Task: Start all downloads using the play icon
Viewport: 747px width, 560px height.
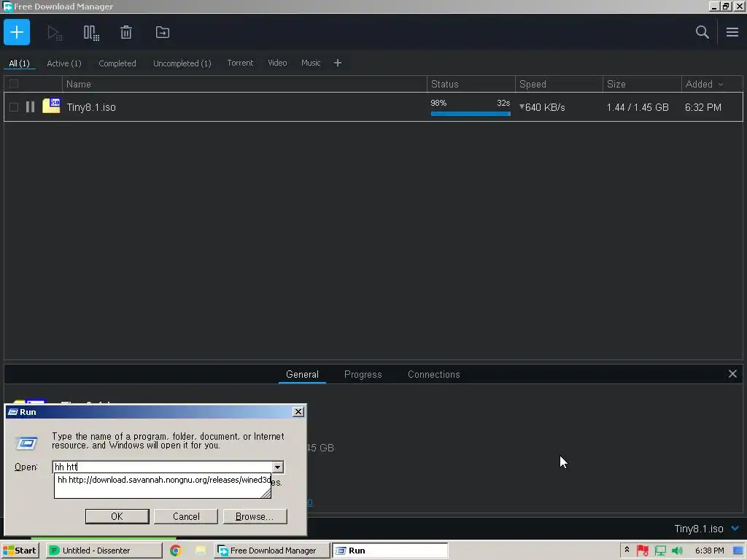Action: click(54, 33)
